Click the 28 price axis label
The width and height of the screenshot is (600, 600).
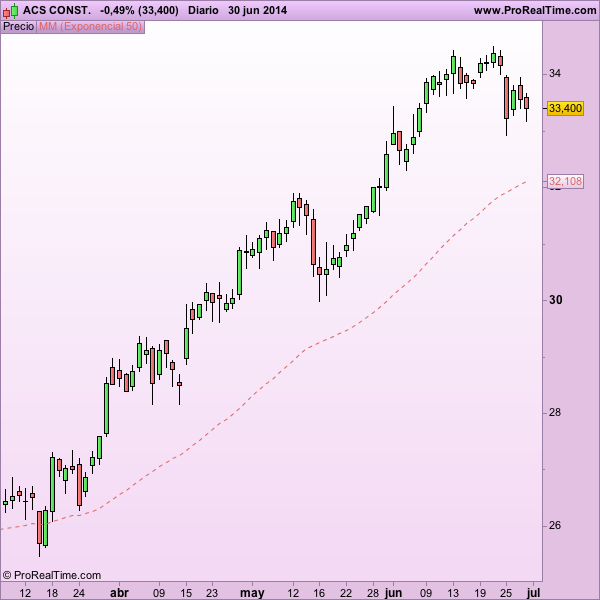555,412
